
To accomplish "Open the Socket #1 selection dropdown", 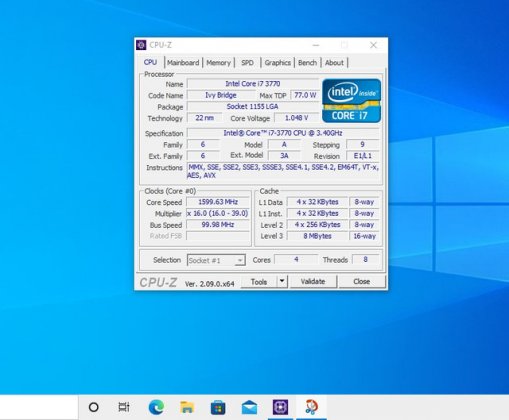I will [216, 260].
